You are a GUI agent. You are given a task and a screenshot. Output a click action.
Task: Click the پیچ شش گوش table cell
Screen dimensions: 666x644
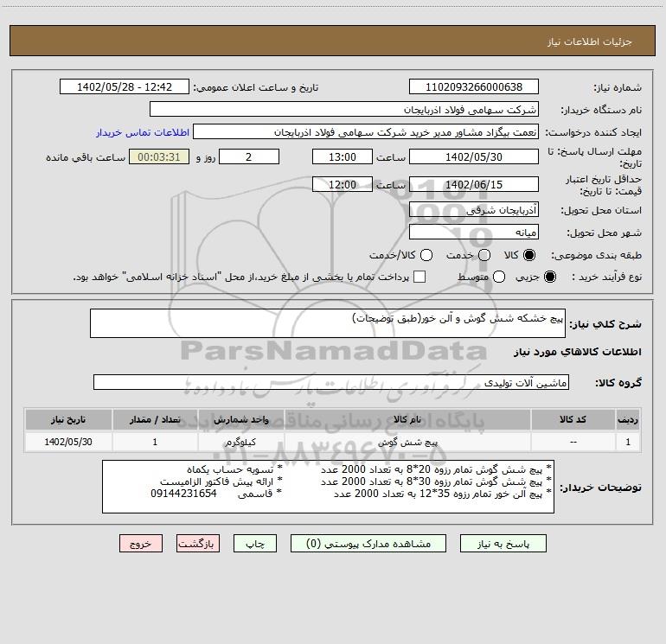coord(407,442)
